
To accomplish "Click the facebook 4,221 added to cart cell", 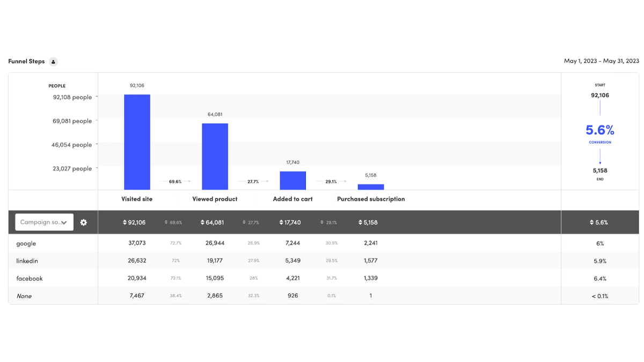I will point(292,278).
